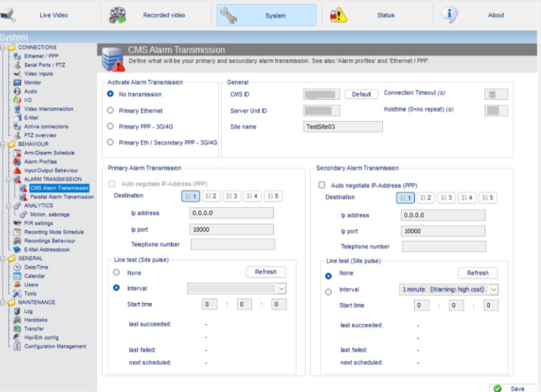Click the Save button
The height and width of the screenshot is (392, 541).
pyautogui.click(x=512, y=388)
